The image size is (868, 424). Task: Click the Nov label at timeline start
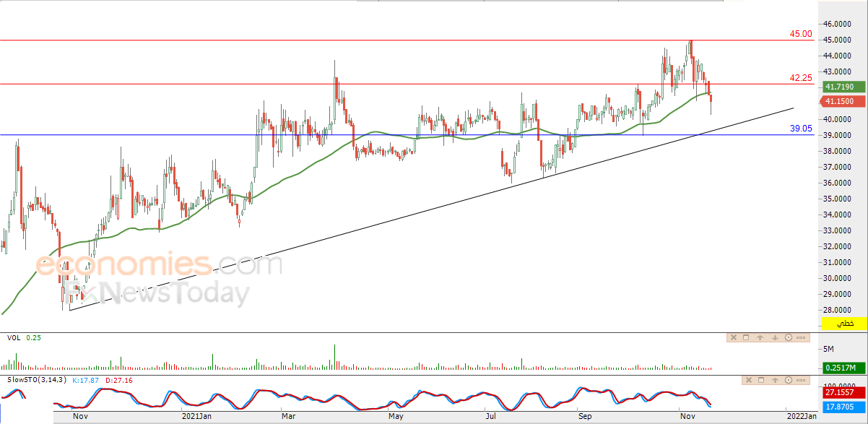coord(80,416)
